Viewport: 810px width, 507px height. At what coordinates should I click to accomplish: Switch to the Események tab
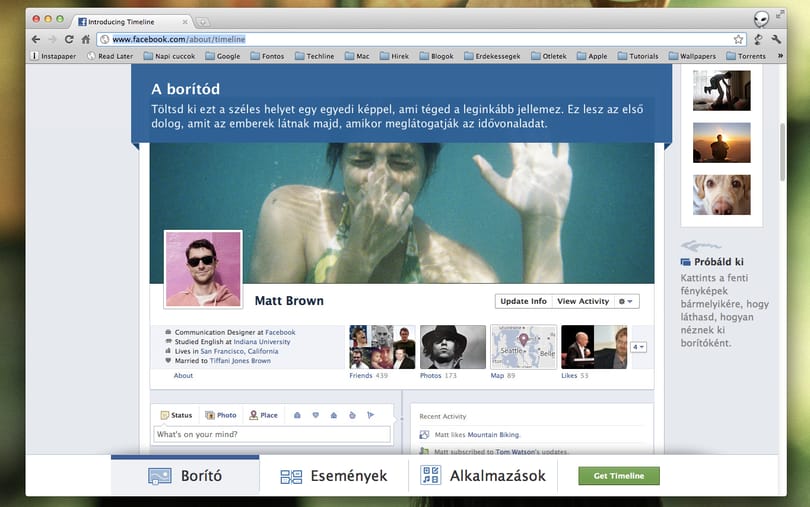[x=334, y=475]
